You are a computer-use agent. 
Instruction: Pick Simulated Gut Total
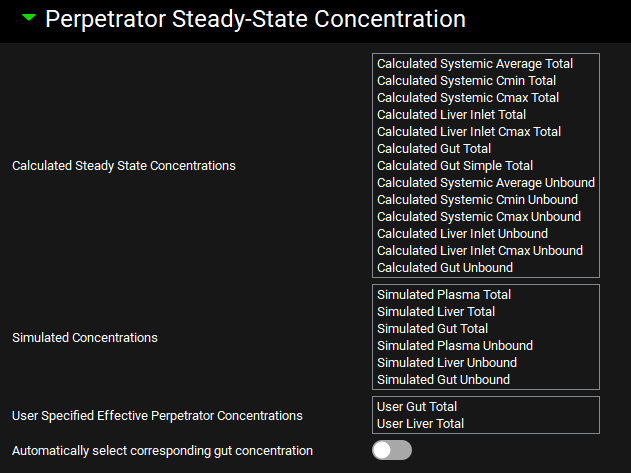[x=433, y=329]
